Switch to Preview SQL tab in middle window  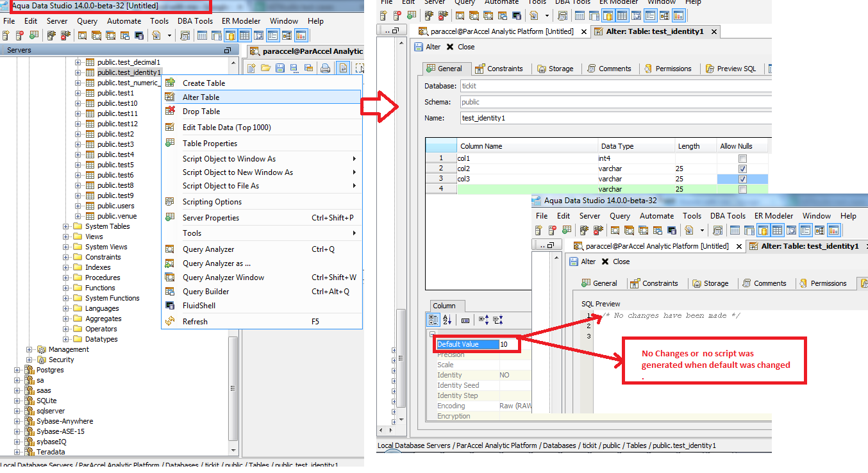point(730,69)
